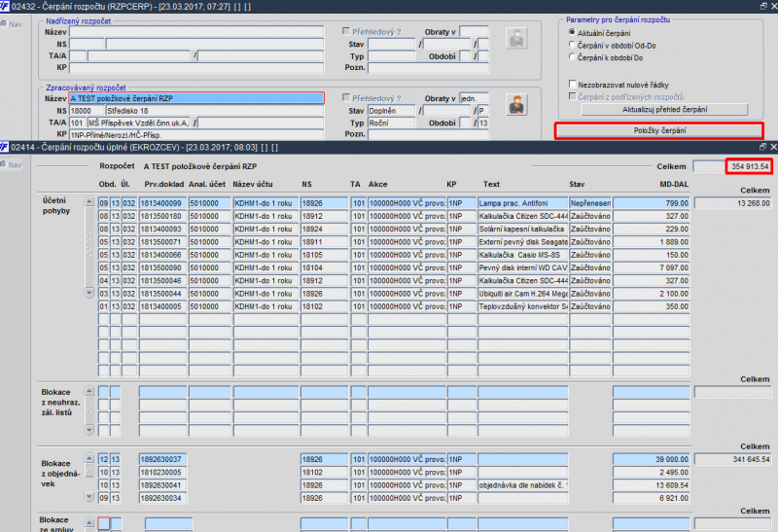This screenshot has height=532, width=778.
Task: Click the Název field in Nadřízený rozpočet
Action: click(196, 32)
